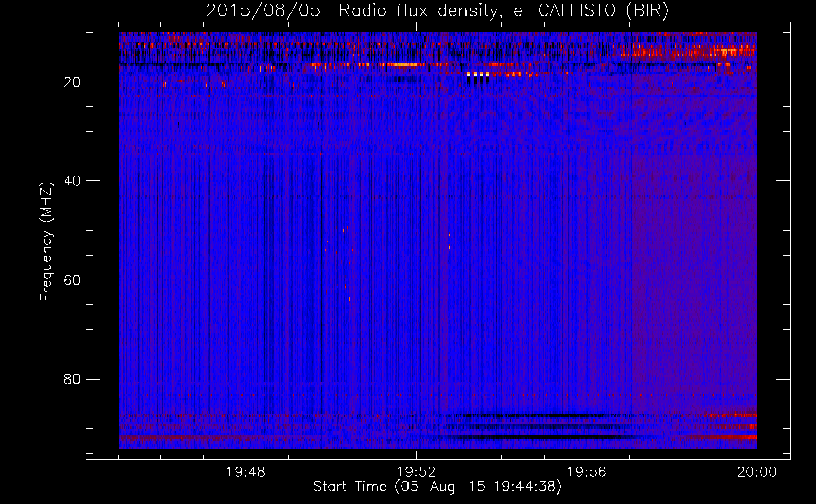Click the 80 MHz frequency tick label
The height and width of the screenshot is (504, 816).
[x=73, y=379]
